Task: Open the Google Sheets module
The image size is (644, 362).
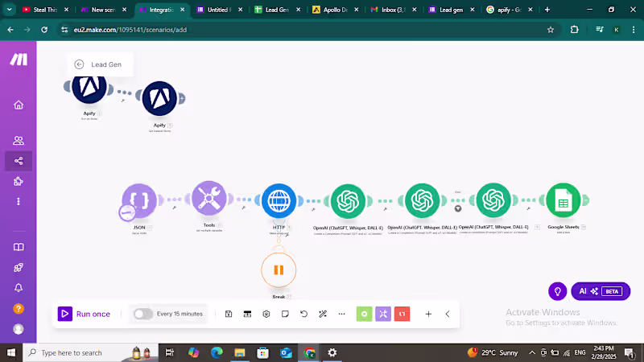Action: (563, 200)
